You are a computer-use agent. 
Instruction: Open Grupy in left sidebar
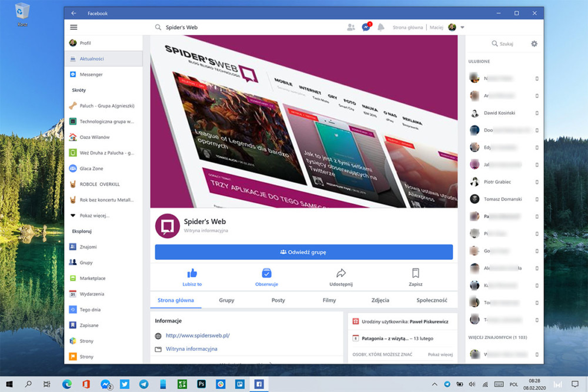click(103, 263)
